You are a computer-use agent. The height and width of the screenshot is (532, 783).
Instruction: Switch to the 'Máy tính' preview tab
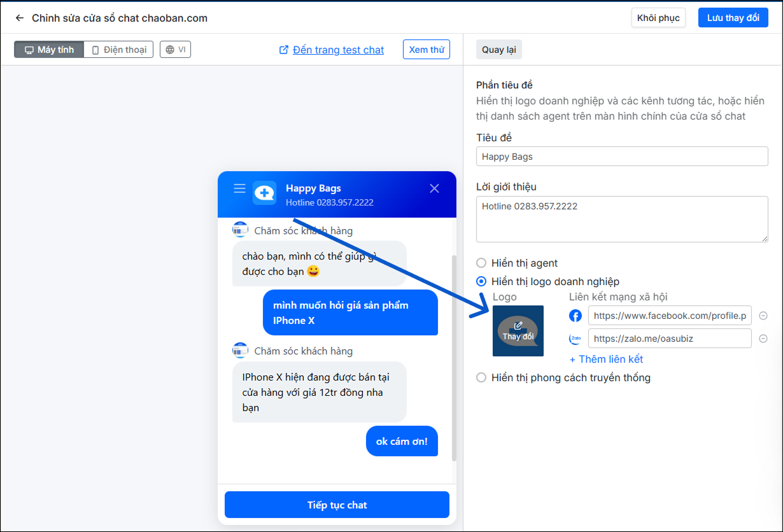[x=49, y=50]
